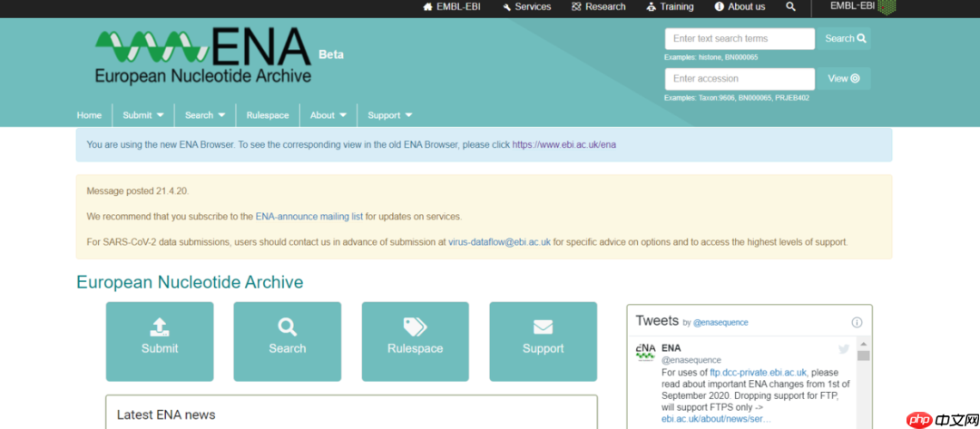Open About us in top bar

click(740, 7)
